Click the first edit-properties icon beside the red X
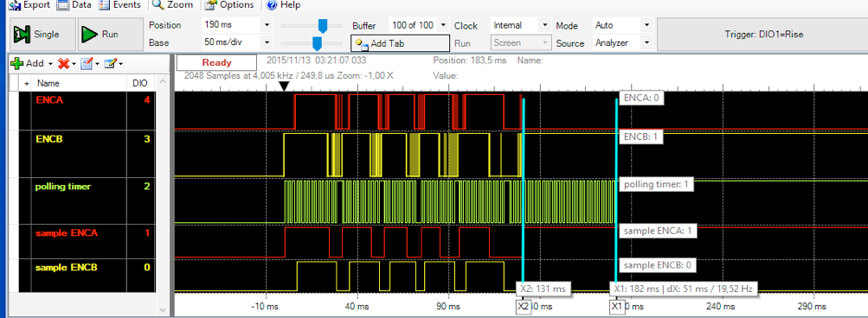 (87, 64)
